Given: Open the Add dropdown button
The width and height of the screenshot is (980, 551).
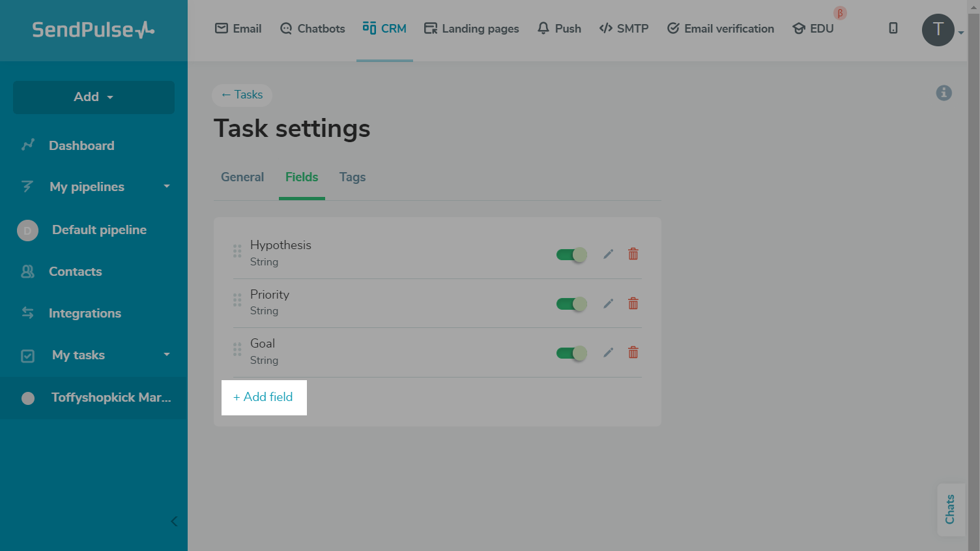Looking at the screenshot, I should pyautogui.click(x=94, y=97).
